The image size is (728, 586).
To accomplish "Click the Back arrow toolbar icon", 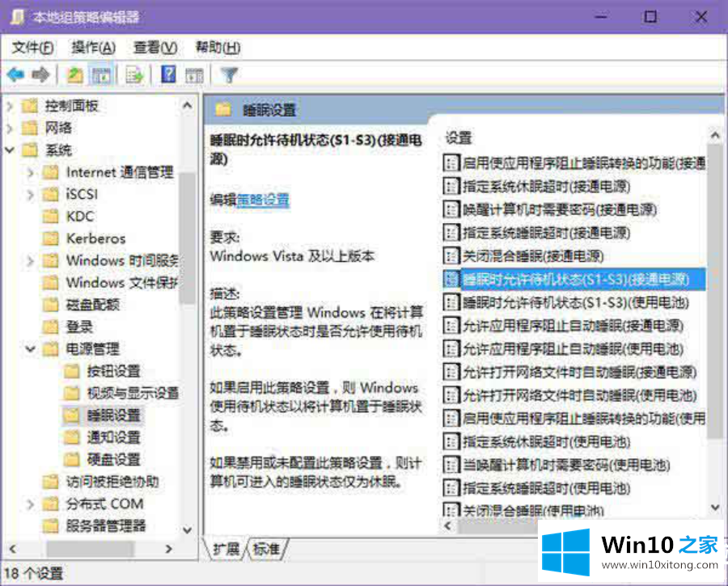I will click(x=16, y=74).
